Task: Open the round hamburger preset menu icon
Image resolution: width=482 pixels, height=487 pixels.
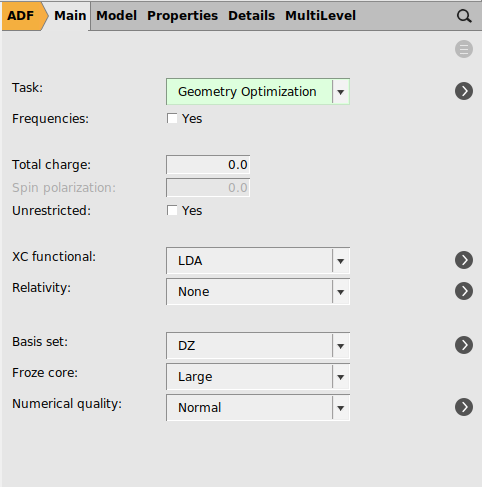Action: click(x=464, y=49)
